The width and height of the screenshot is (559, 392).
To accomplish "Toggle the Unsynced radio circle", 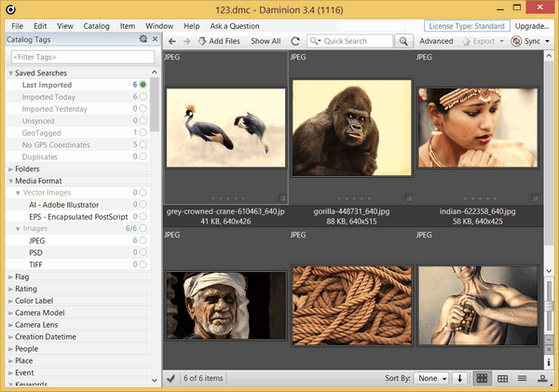I will (143, 121).
